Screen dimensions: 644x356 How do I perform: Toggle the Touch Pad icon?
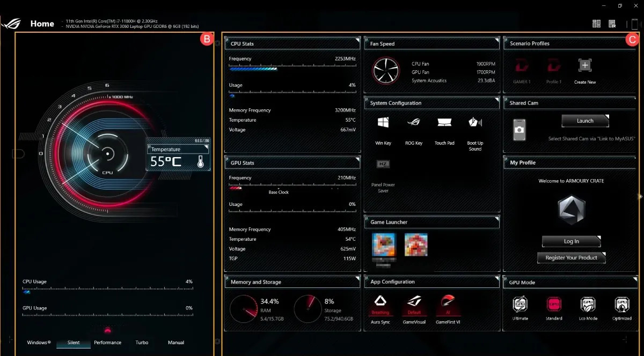(x=444, y=123)
